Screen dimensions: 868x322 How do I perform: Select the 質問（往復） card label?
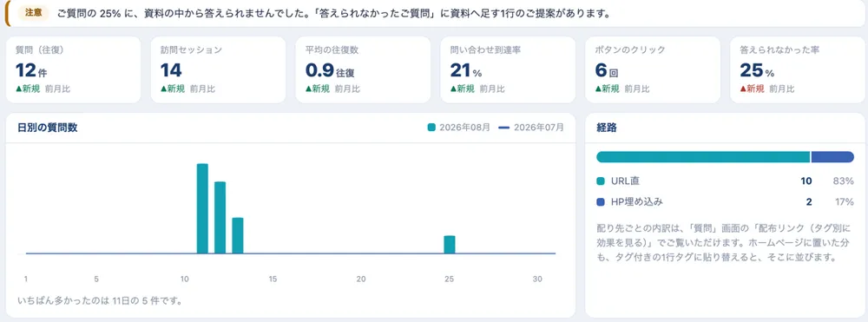point(41,49)
